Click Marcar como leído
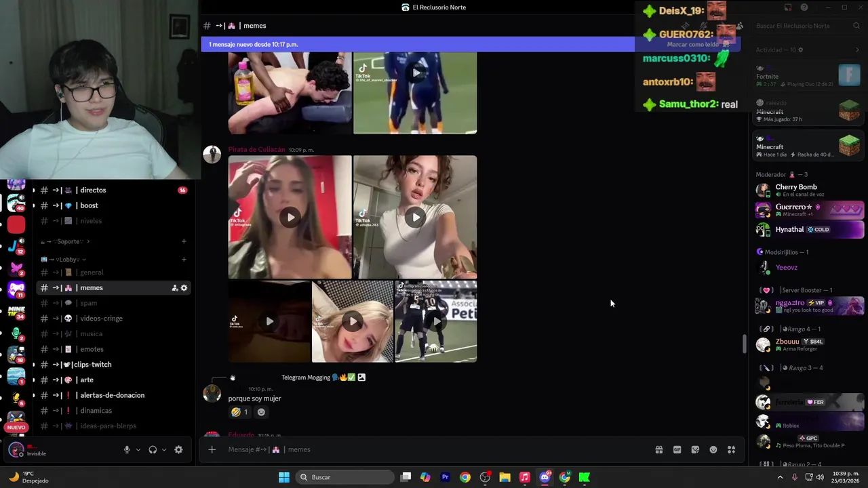This screenshot has width=868, height=488. pyautogui.click(x=692, y=44)
